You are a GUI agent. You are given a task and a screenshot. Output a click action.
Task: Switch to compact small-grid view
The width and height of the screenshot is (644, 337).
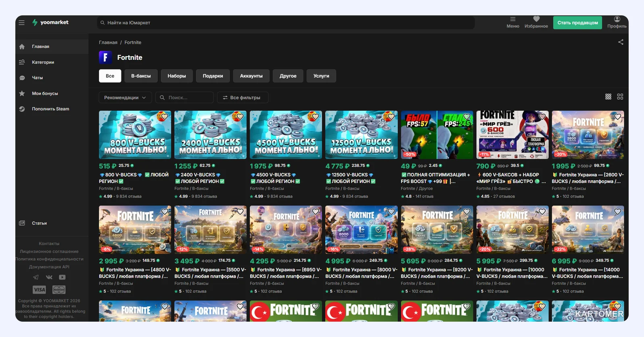(608, 97)
